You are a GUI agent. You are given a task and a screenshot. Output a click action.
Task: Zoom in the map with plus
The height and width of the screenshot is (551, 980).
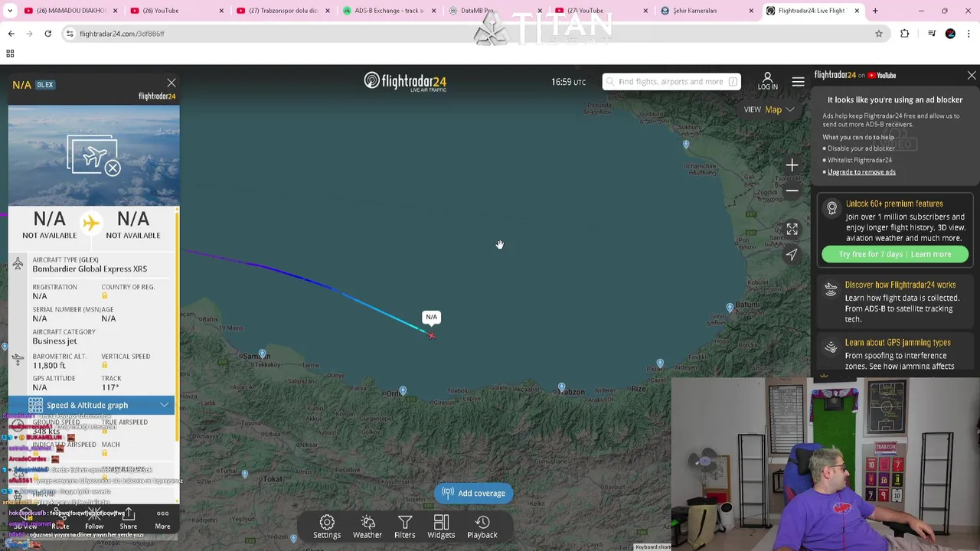(792, 165)
